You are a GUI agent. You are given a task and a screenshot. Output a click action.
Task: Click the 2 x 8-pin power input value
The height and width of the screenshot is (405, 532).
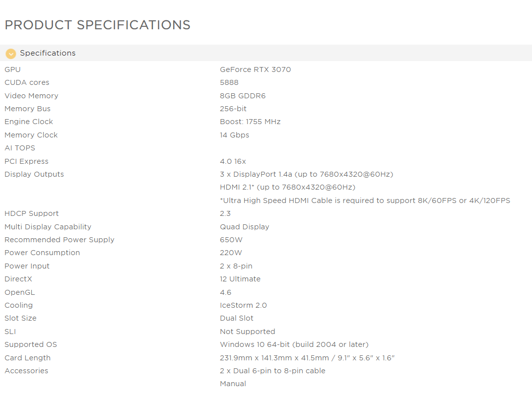pos(236,266)
